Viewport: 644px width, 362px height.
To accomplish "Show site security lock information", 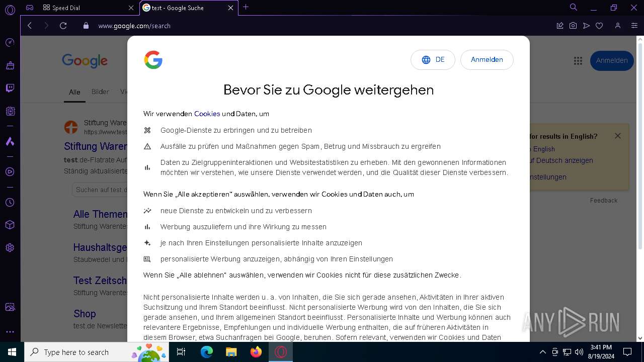I will (x=86, y=26).
